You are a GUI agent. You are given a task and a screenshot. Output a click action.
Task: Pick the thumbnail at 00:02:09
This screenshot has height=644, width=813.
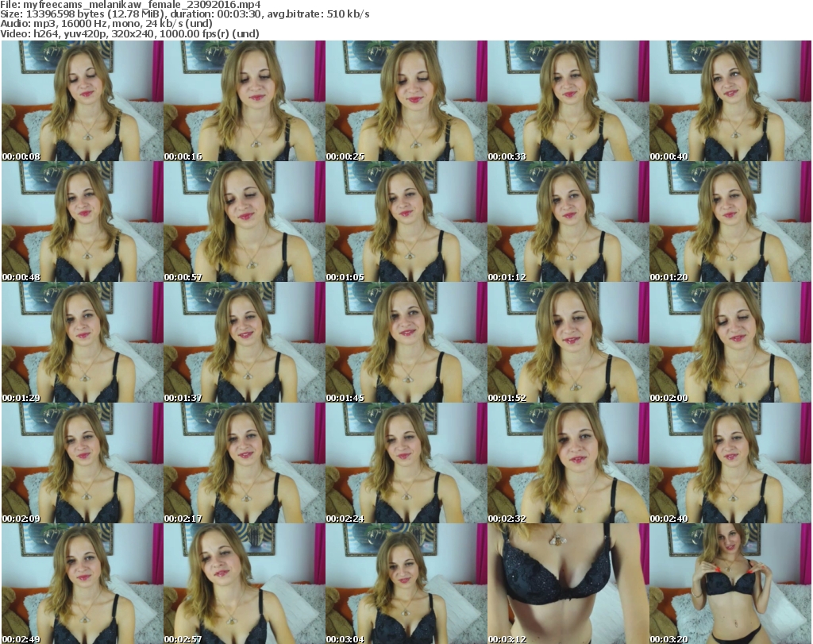83,463
